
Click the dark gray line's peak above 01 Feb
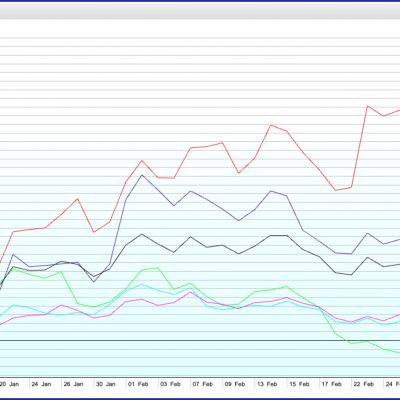tap(142, 234)
